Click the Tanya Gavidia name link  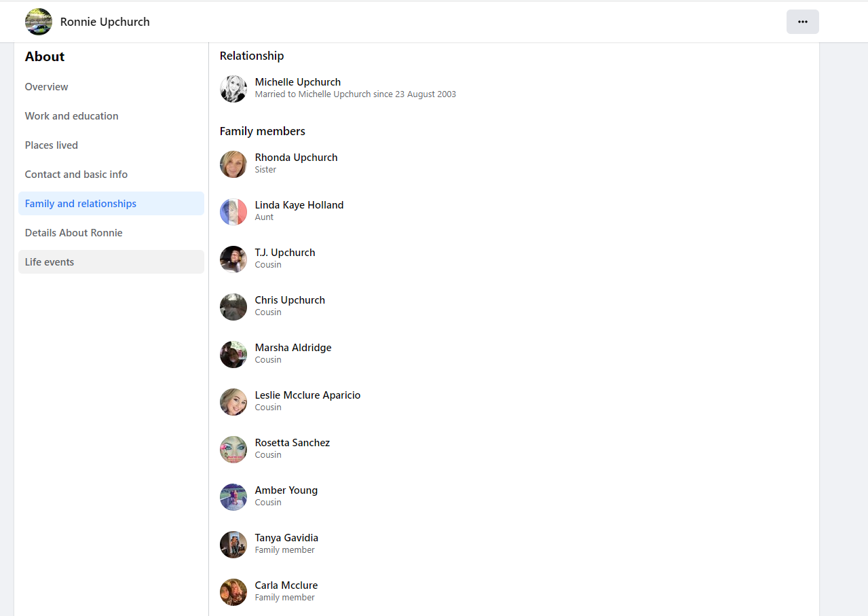[x=286, y=538]
